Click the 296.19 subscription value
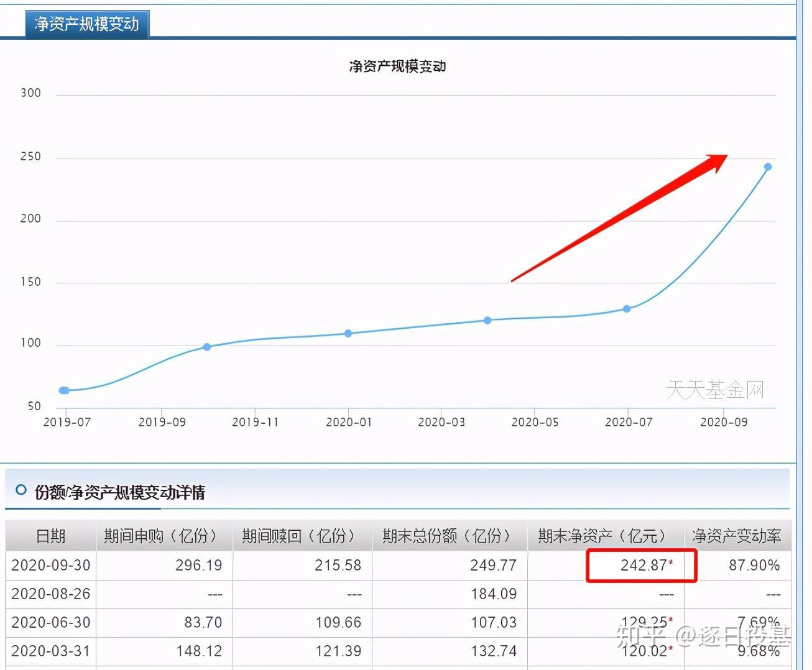 click(199, 566)
